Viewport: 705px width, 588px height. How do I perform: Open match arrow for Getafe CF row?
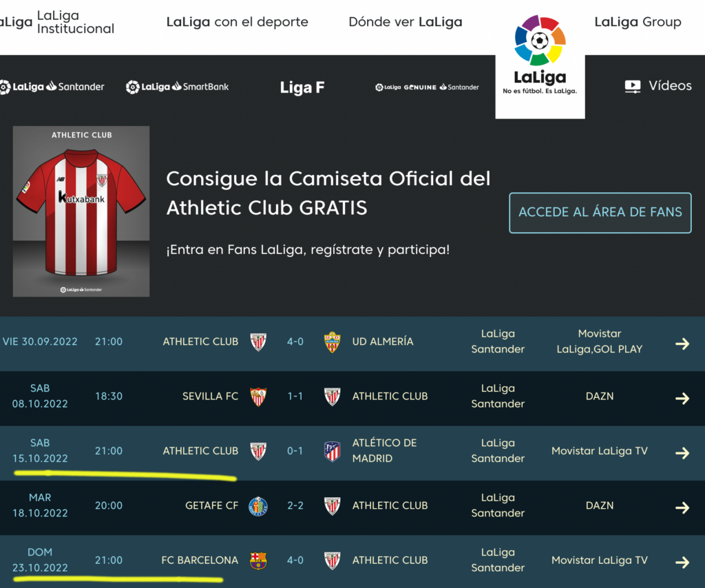[682, 507]
